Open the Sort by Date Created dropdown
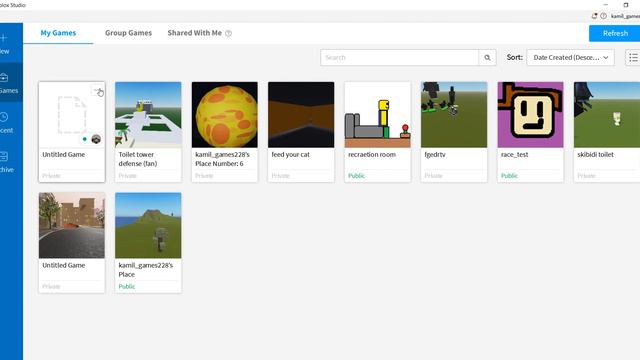This screenshot has width=640, height=360. [570, 58]
